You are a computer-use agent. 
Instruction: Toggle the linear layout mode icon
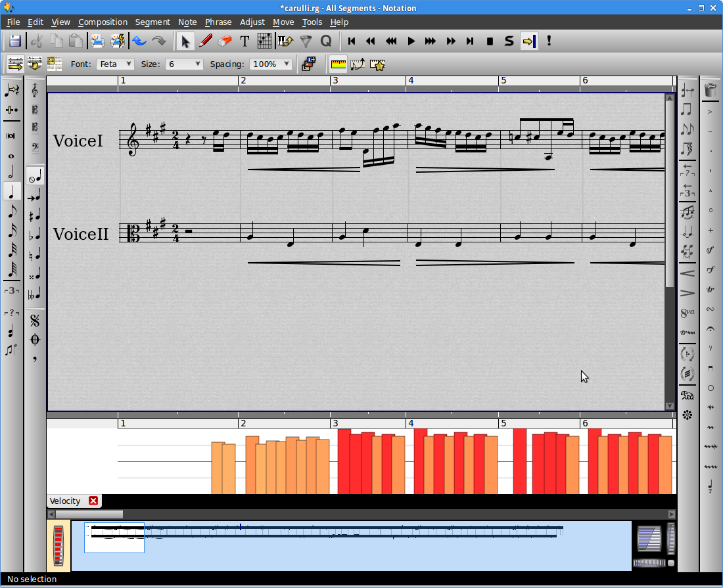[x=14, y=64]
